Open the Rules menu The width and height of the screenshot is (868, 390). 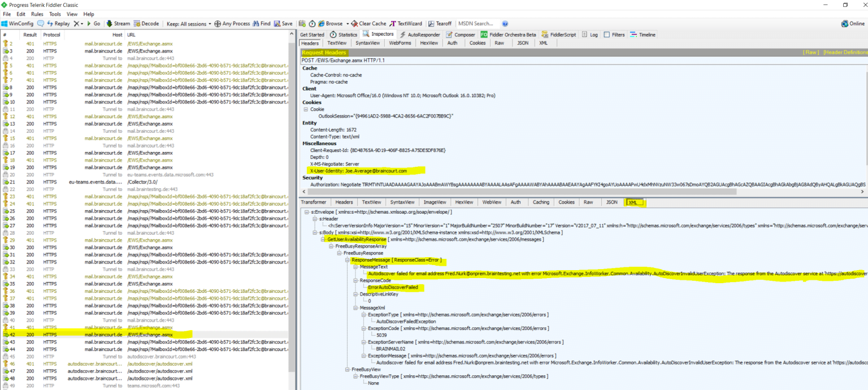click(37, 14)
